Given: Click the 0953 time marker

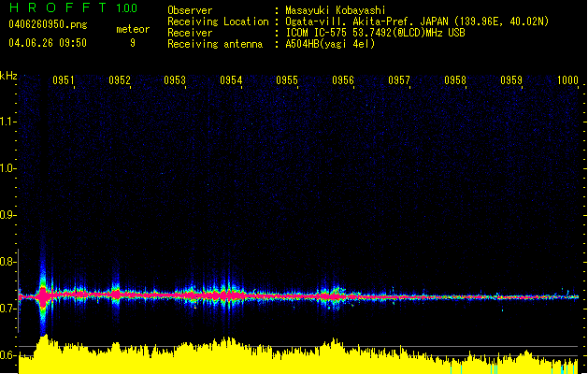Looking at the screenshot, I should coord(175,79).
